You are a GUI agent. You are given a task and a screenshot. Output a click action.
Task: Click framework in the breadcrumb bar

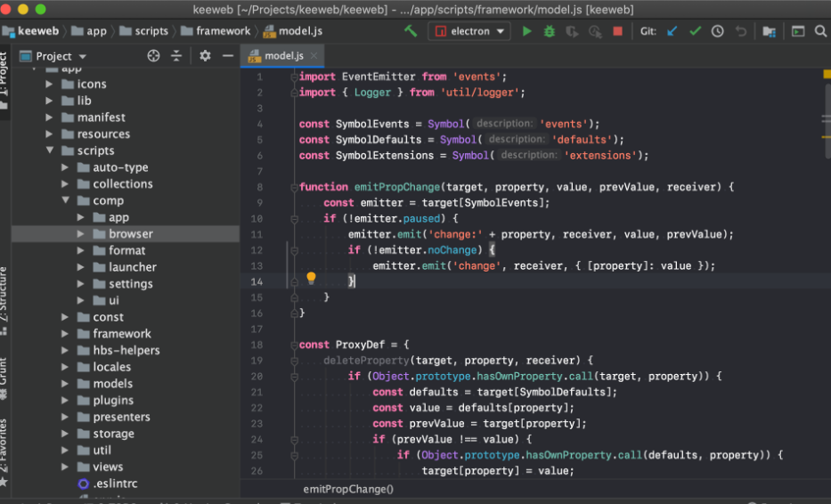coord(216,31)
